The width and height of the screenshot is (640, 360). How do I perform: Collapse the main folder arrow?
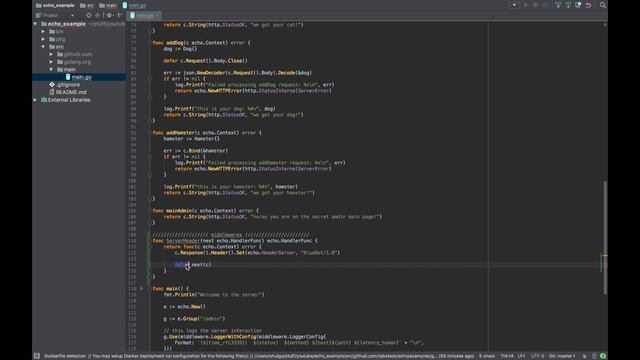tap(51, 70)
